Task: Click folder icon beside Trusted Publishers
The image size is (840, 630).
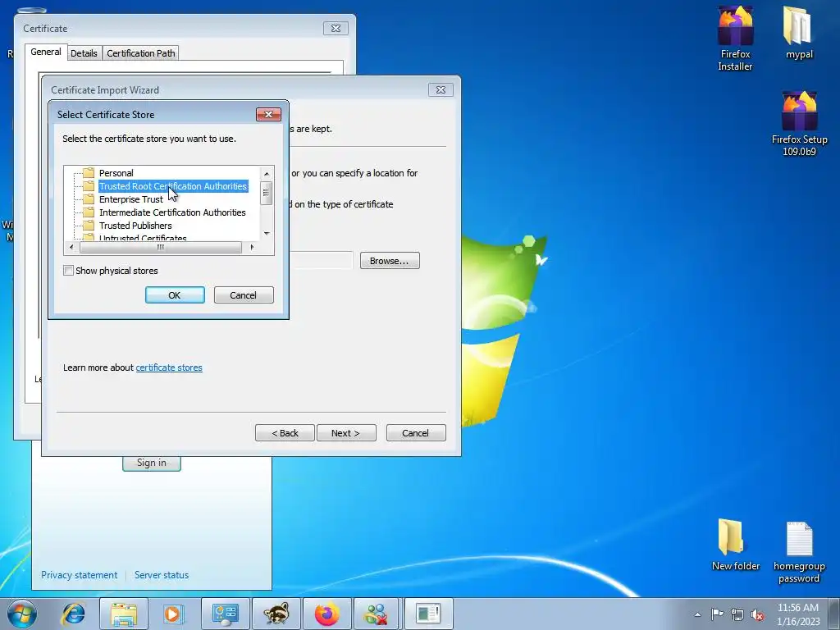Action: tap(89, 226)
